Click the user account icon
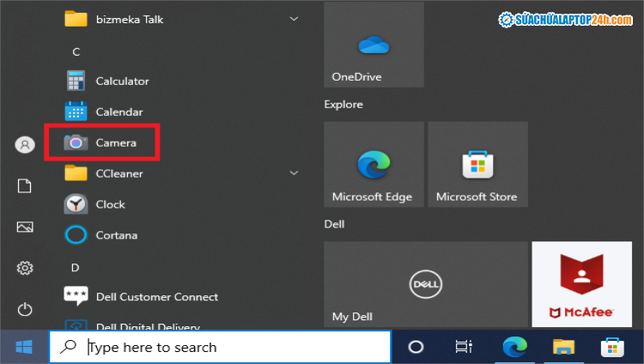 tap(24, 144)
